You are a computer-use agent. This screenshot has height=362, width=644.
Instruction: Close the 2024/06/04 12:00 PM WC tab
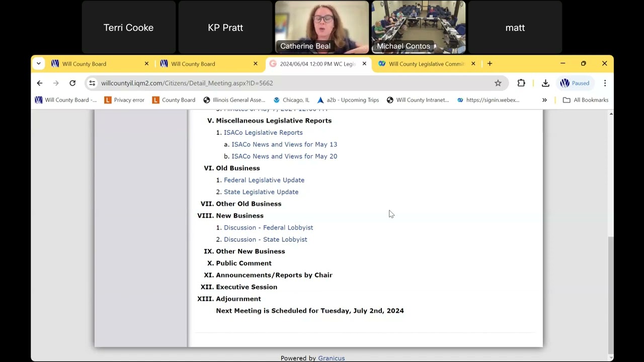(364, 63)
